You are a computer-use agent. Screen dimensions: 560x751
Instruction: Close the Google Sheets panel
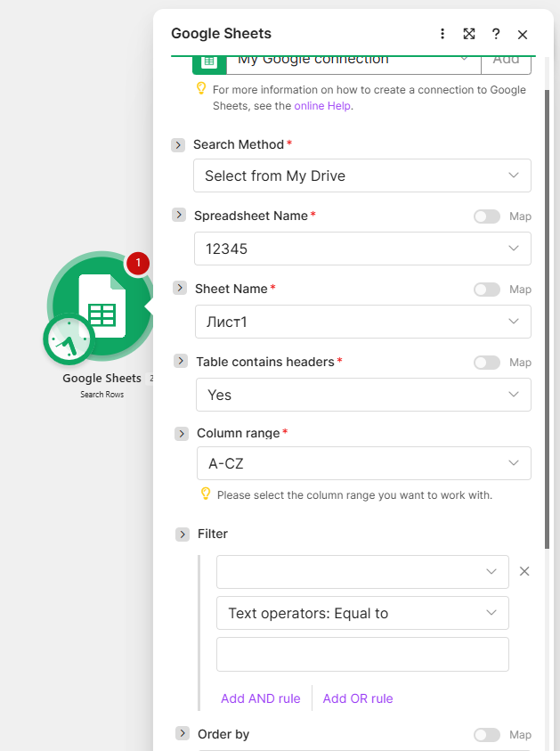point(523,35)
